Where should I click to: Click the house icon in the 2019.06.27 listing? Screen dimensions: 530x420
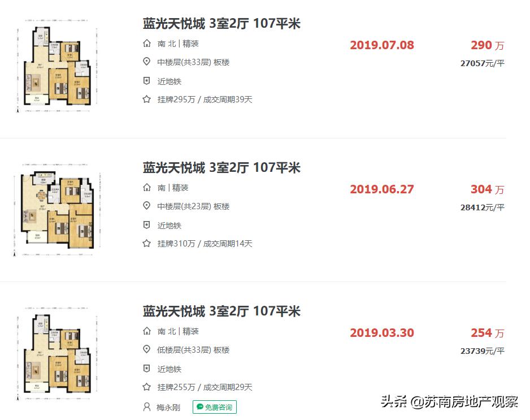coord(146,187)
